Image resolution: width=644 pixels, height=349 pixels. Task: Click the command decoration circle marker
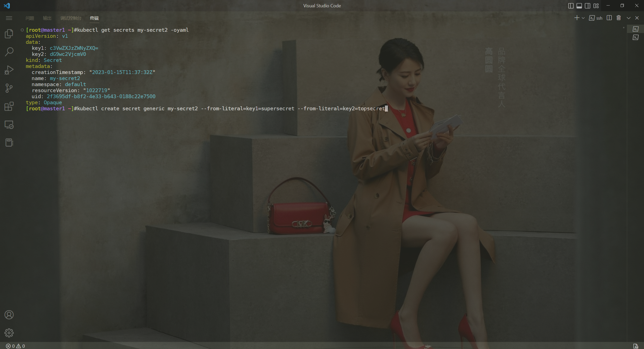(22, 30)
